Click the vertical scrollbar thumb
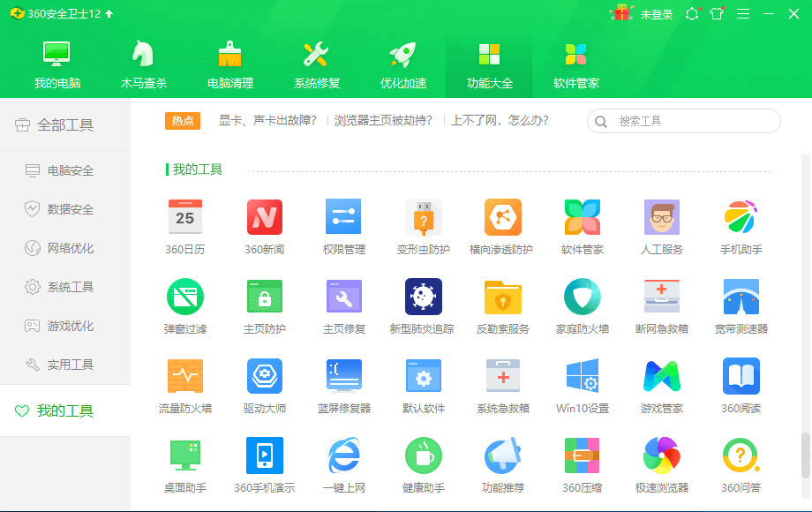 tap(805, 456)
